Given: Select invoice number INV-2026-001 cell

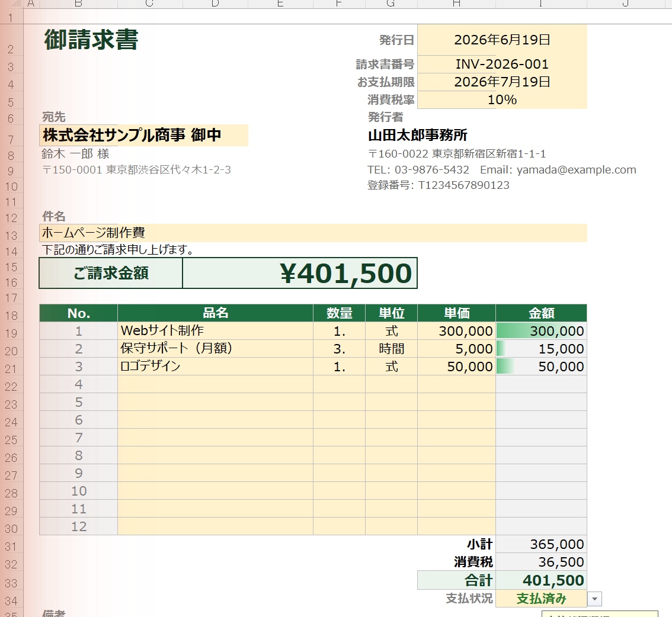Looking at the screenshot, I should [502, 64].
